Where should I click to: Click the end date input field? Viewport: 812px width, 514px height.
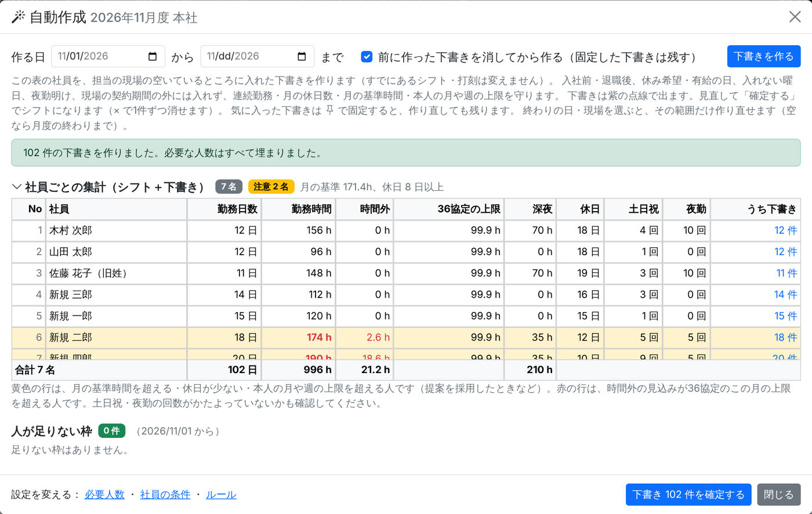tap(258, 57)
